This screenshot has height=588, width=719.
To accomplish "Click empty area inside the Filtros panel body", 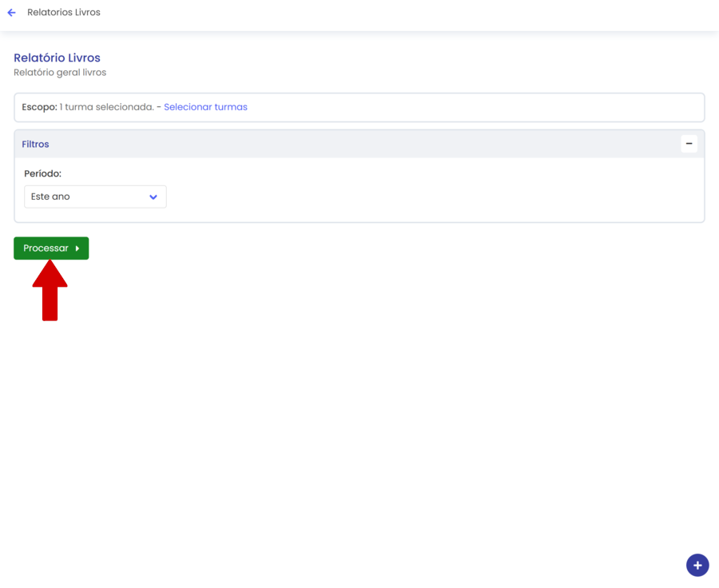I will click(439, 192).
